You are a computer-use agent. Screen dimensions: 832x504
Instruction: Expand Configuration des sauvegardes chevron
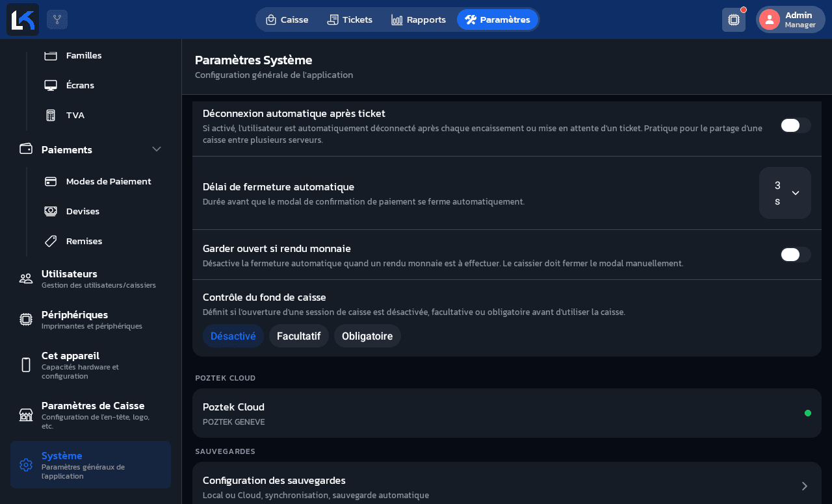click(x=805, y=486)
